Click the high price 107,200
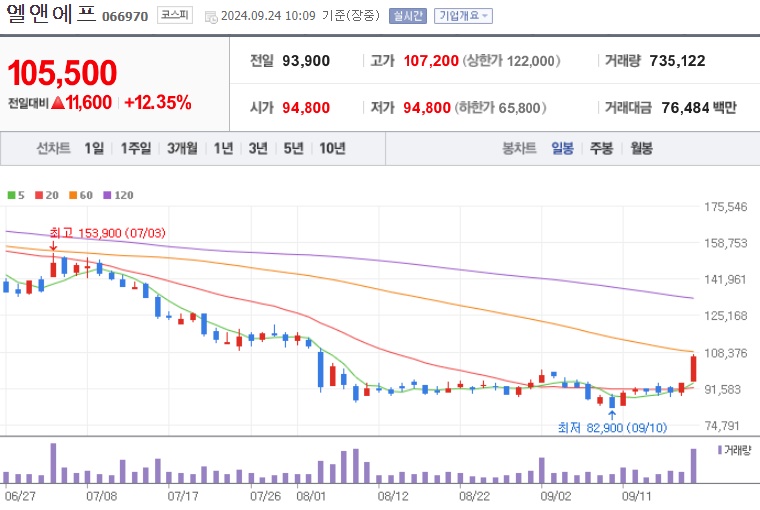760x510 pixels. tap(431, 61)
